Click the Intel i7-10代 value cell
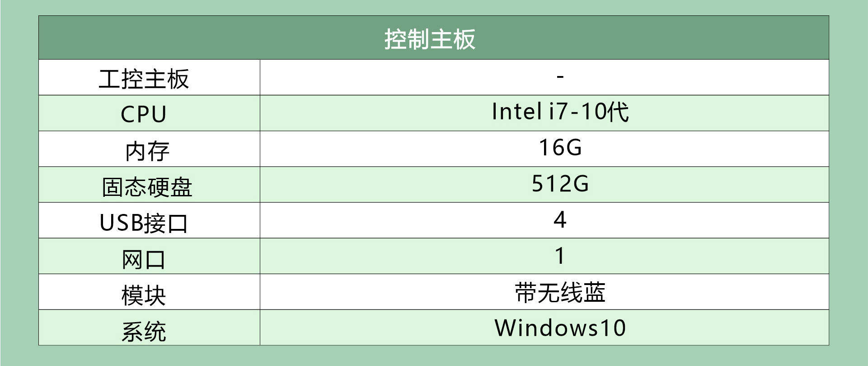Viewport: 868px width, 366px height. (x=560, y=112)
